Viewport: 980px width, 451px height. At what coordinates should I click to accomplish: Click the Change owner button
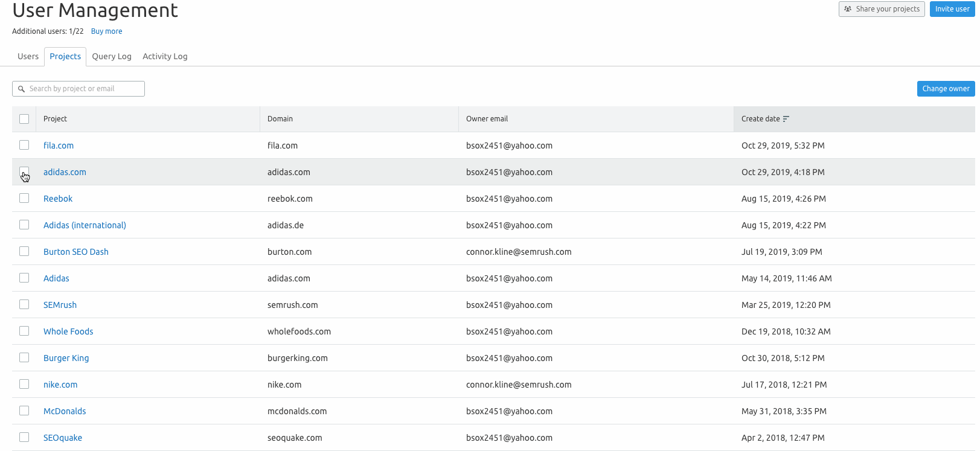pos(946,89)
